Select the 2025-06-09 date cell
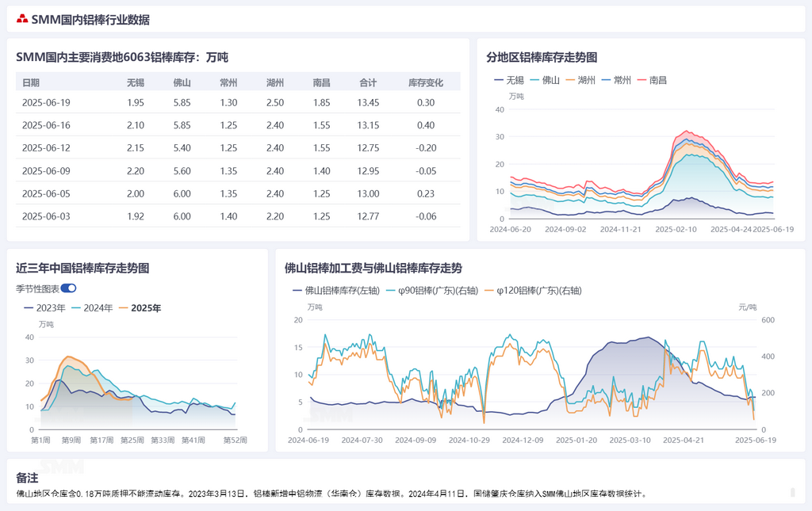812x511 pixels. pyautogui.click(x=46, y=170)
